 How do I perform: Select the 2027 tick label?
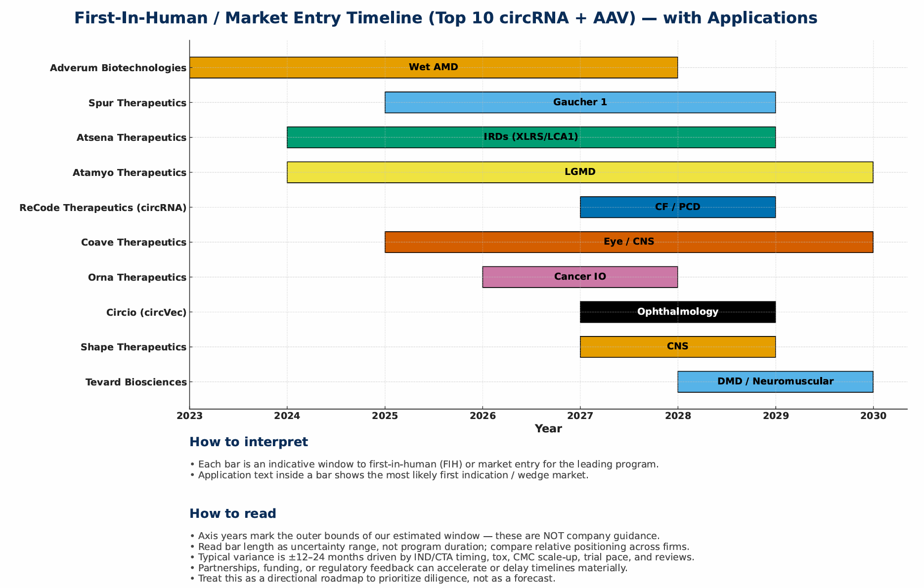click(x=580, y=416)
